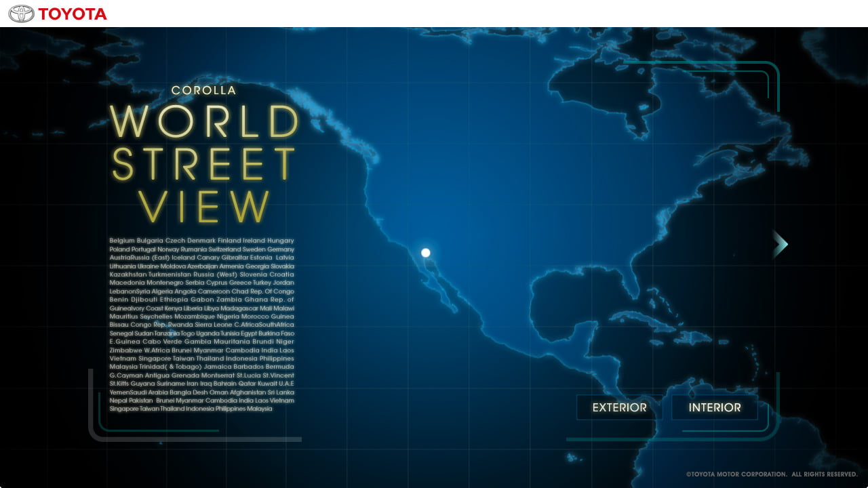Choose Belgium from the country list
The height and width of the screenshot is (488, 868).
[122, 241]
